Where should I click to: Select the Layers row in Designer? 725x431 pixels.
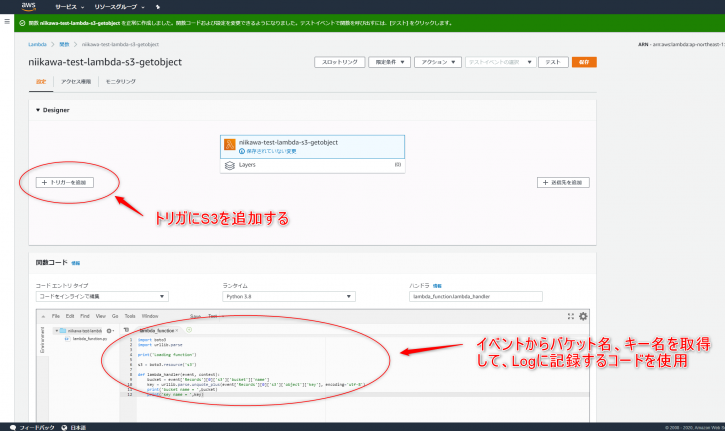[313, 165]
